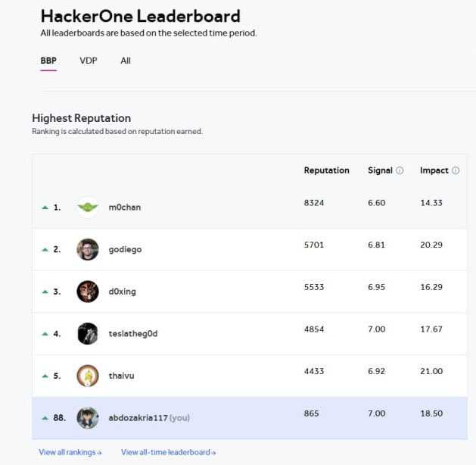Switch to the VDP tab
Viewport: 476px width, 465px height.
pos(89,61)
